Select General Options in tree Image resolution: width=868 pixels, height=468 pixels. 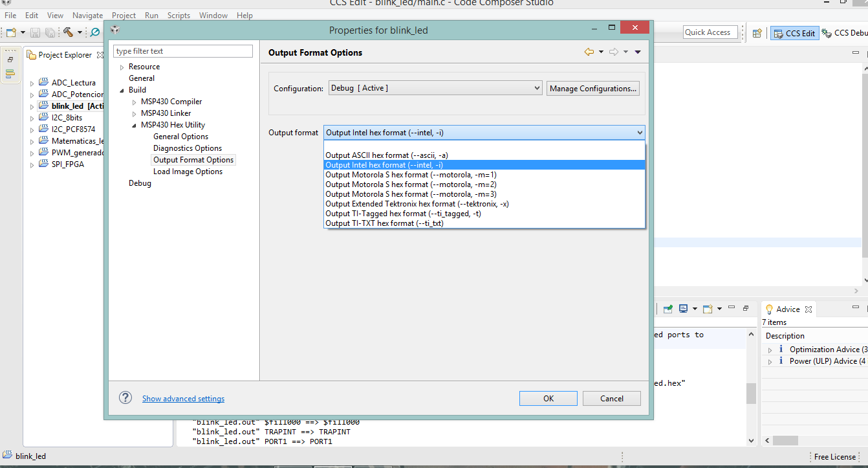pyautogui.click(x=180, y=137)
